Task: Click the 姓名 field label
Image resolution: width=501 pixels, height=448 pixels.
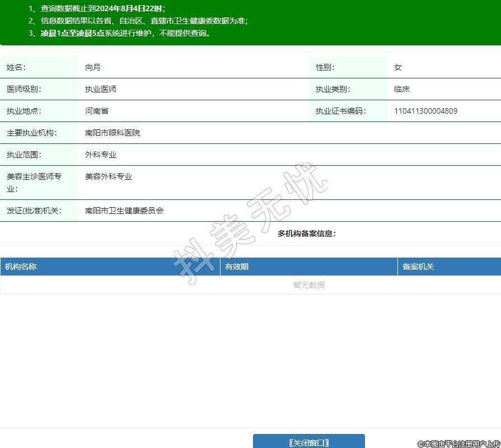Action: pyautogui.click(x=16, y=67)
